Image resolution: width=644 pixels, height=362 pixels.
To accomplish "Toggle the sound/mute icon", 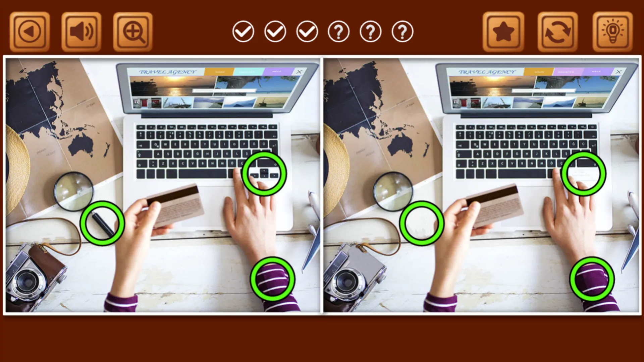I will pyautogui.click(x=81, y=31).
